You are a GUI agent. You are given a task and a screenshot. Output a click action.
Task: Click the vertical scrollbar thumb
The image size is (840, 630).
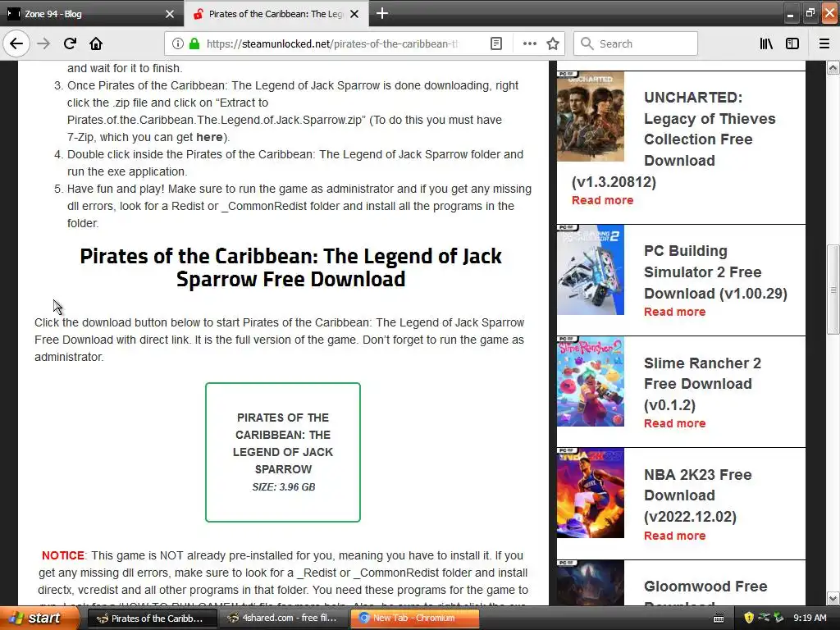pos(833,290)
